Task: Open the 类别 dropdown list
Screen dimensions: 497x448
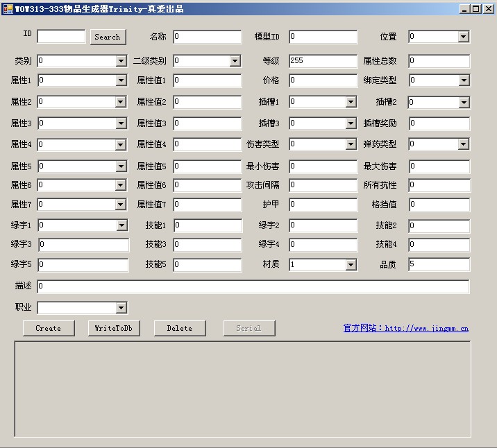Action: pyautogui.click(x=121, y=61)
